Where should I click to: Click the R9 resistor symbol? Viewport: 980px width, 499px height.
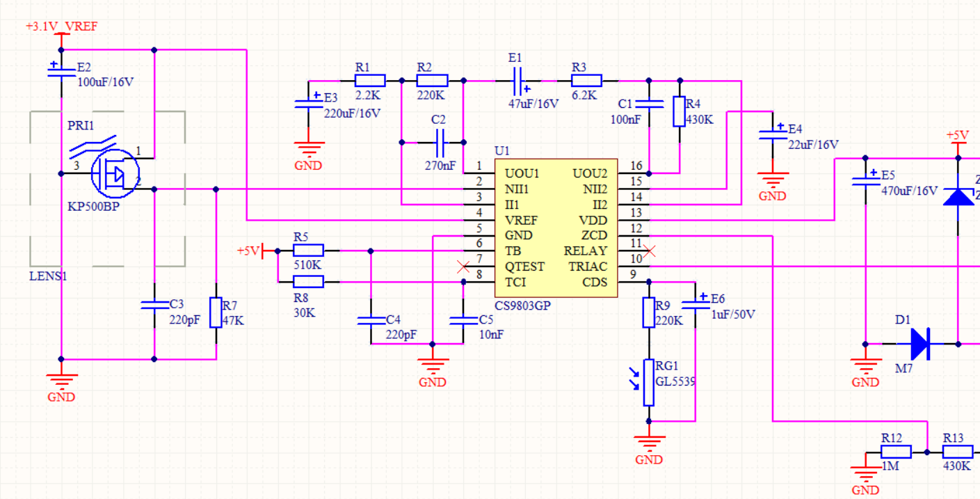click(x=649, y=312)
